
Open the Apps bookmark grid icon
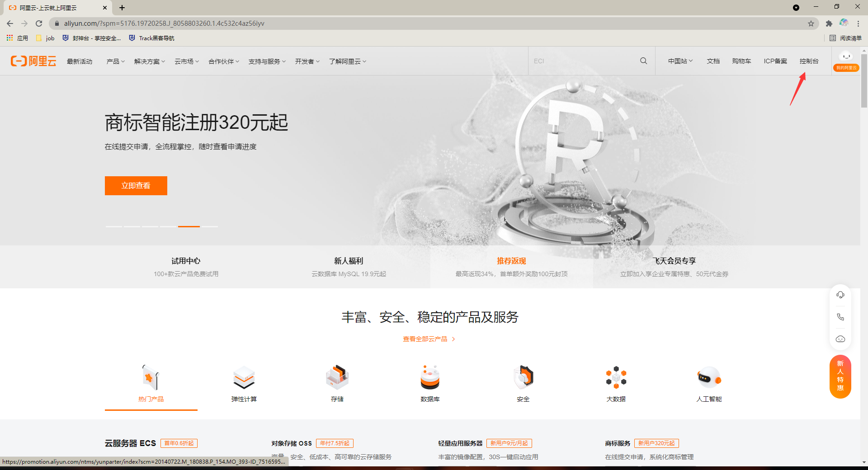(9, 38)
